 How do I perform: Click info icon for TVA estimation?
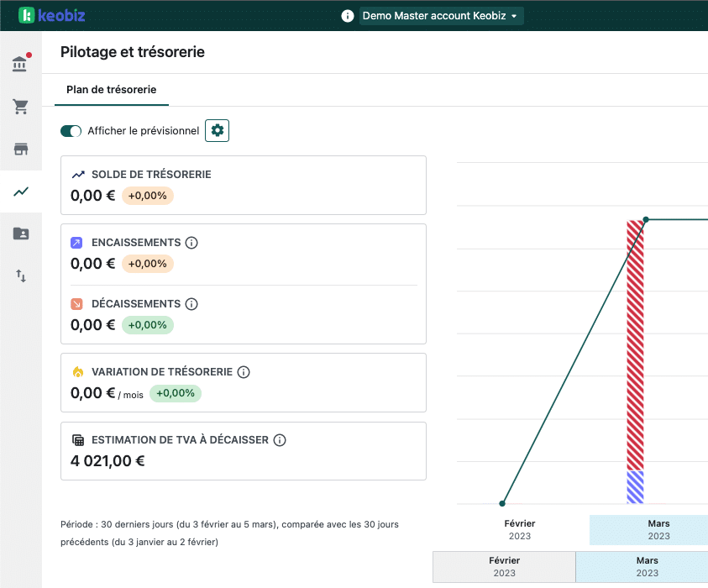point(281,440)
